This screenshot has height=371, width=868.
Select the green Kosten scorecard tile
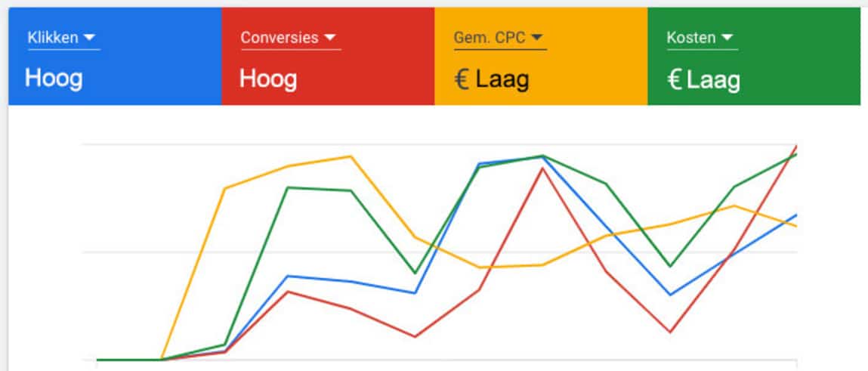[754, 57]
